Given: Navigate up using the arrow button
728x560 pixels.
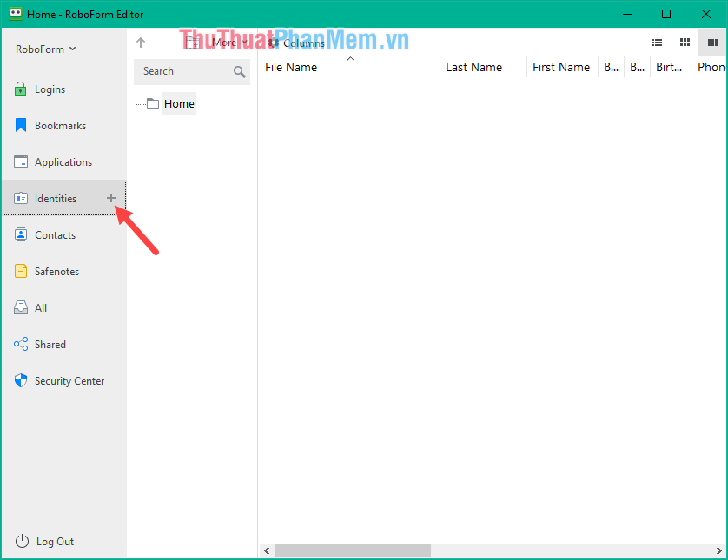Looking at the screenshot, I should [x=140, y=42].
